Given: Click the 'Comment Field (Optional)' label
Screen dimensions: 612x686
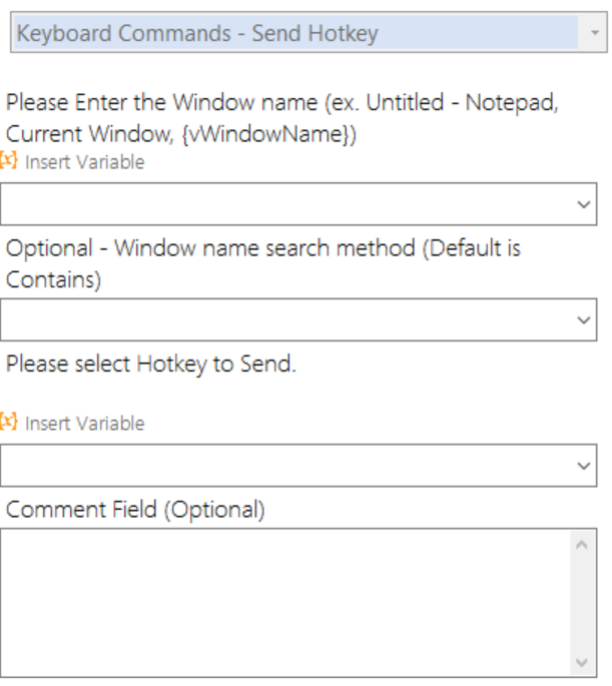Looking at the screenshot, I should pos(135,510).
